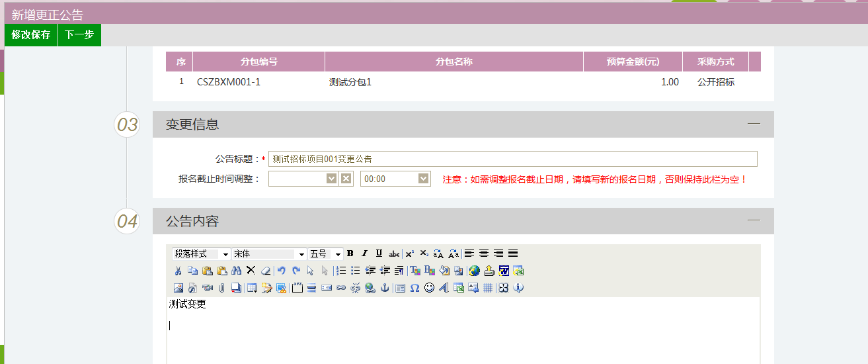This screenshot has height=364, width=868.
Task: Click the 公告标题 input field
Action: pyautogui.click(x=513, y=159)
